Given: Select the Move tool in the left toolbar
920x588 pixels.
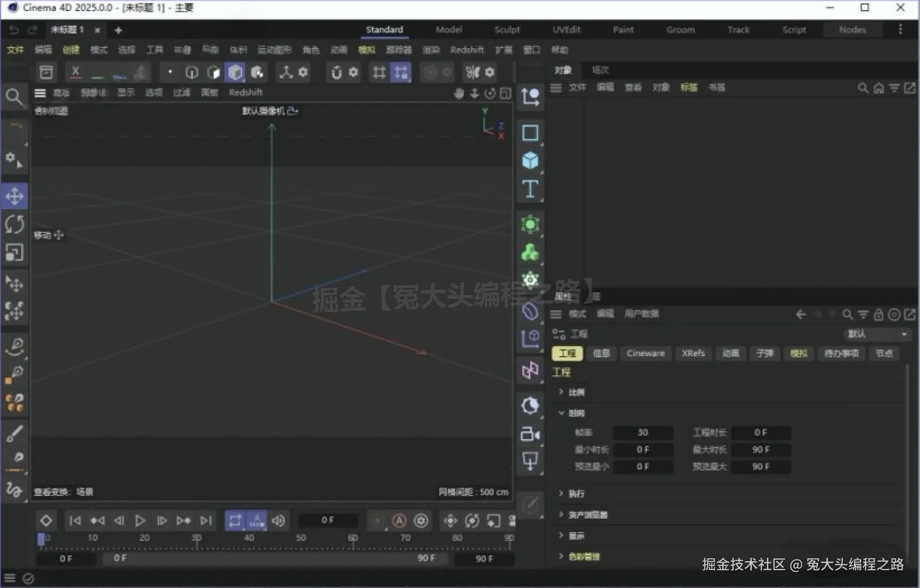Looking at the screenshot, I should [15, 195].
